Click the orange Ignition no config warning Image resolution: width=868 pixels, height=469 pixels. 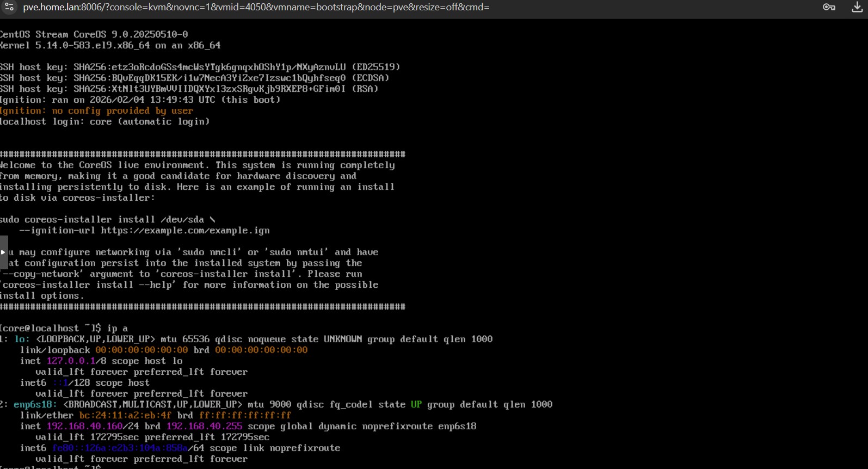96,110
